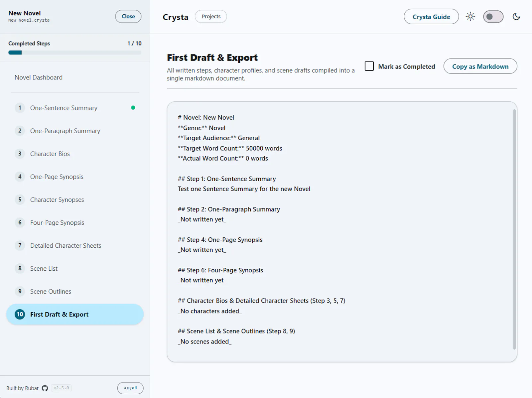The height and width of the screenshot is (398, 532).
Task: Click '## Step 6: Four-Page Synopsis' heading
Action: (x=220, y=270)
